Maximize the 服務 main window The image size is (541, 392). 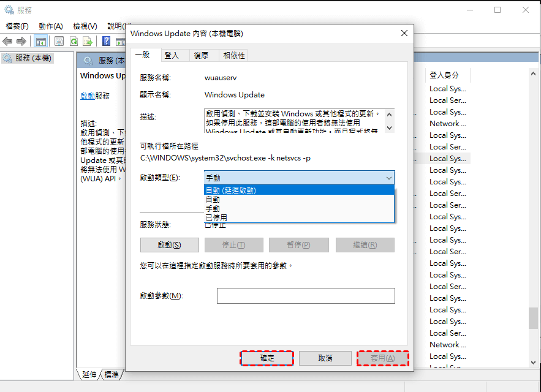497,10
